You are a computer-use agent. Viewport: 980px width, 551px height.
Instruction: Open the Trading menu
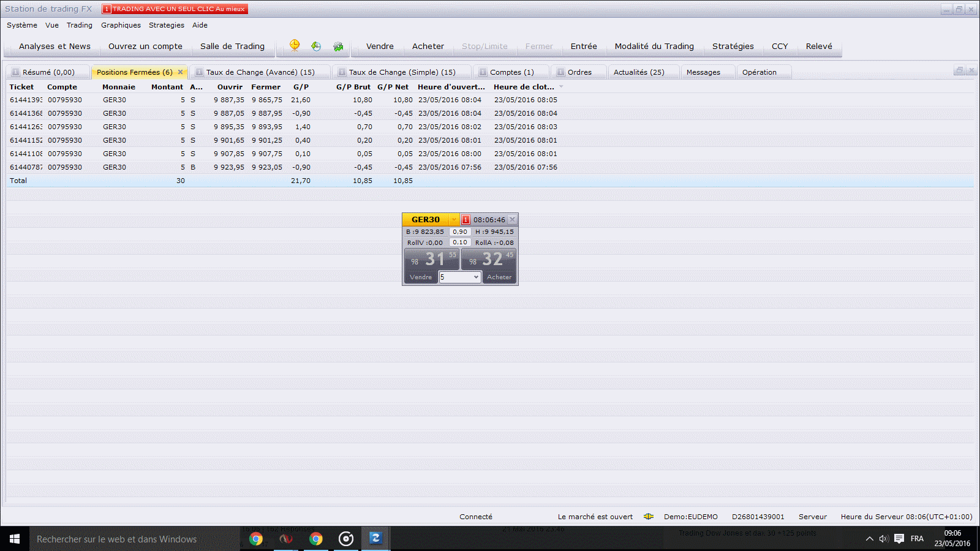pos(80,25)
